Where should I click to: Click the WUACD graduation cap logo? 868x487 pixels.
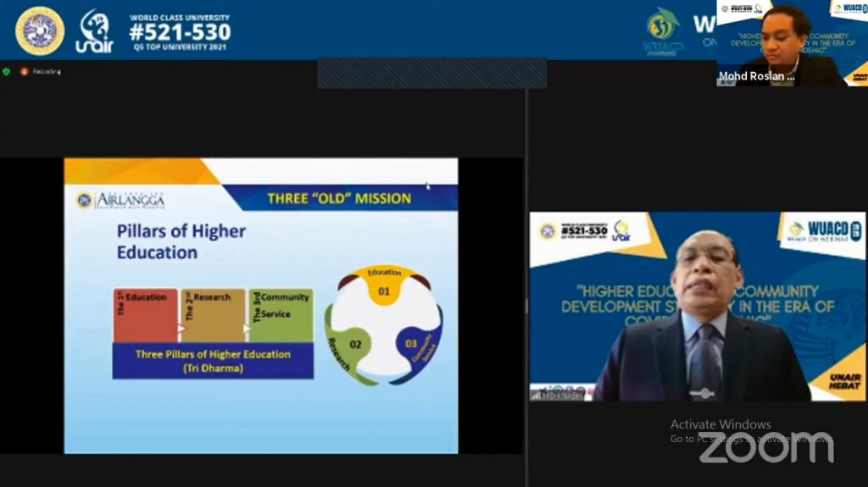663,29
